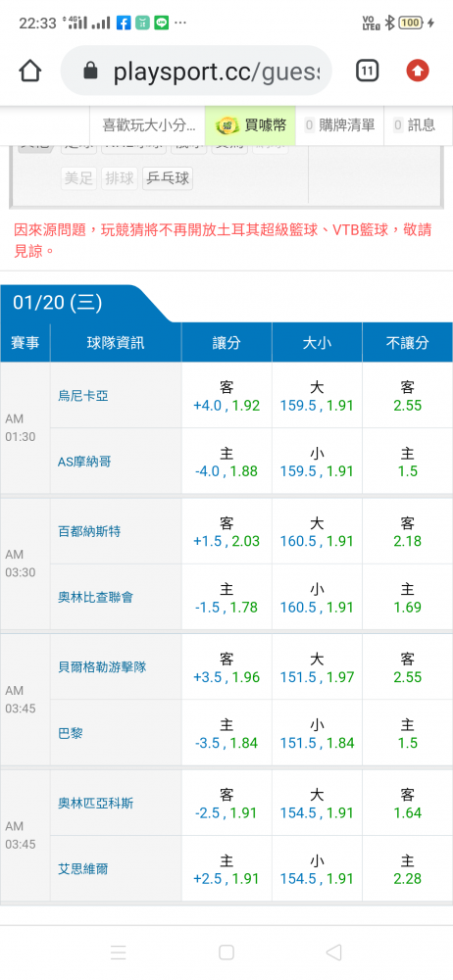This screenshot has width=453, height=980.
Task: Open the 烏尼卡亞 team link
Action: click(83, 396)
